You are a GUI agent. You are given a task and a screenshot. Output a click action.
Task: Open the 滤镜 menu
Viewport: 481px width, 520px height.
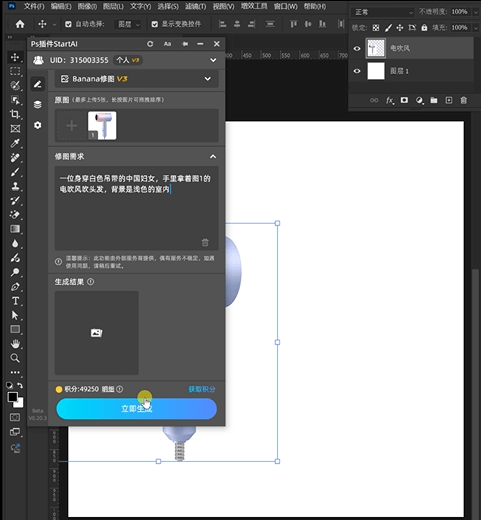click(196, 6)
